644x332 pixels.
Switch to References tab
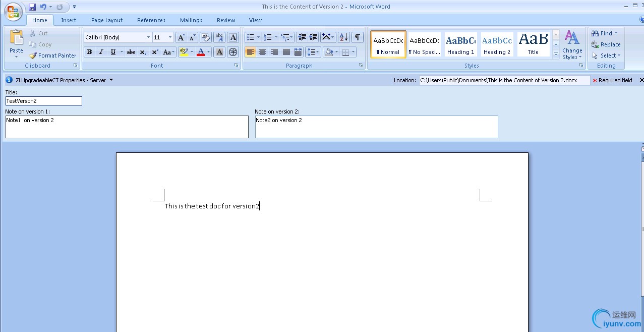pos(151,20)
